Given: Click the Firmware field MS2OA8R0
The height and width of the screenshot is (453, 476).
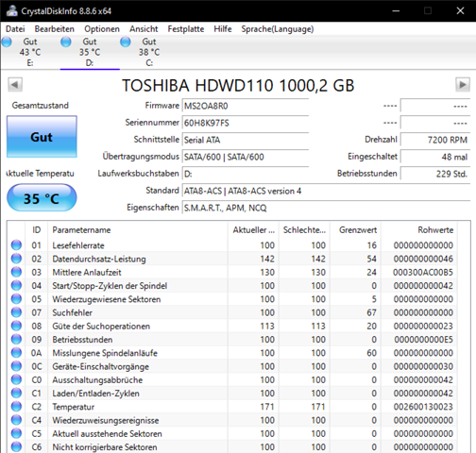Looking at the screenshot, I should [246, 106].
